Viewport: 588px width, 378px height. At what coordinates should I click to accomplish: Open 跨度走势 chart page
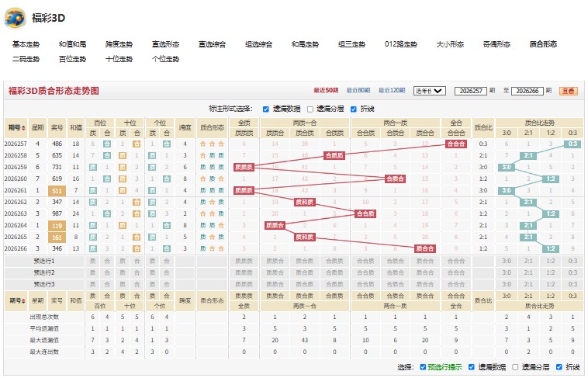point(119,44)
